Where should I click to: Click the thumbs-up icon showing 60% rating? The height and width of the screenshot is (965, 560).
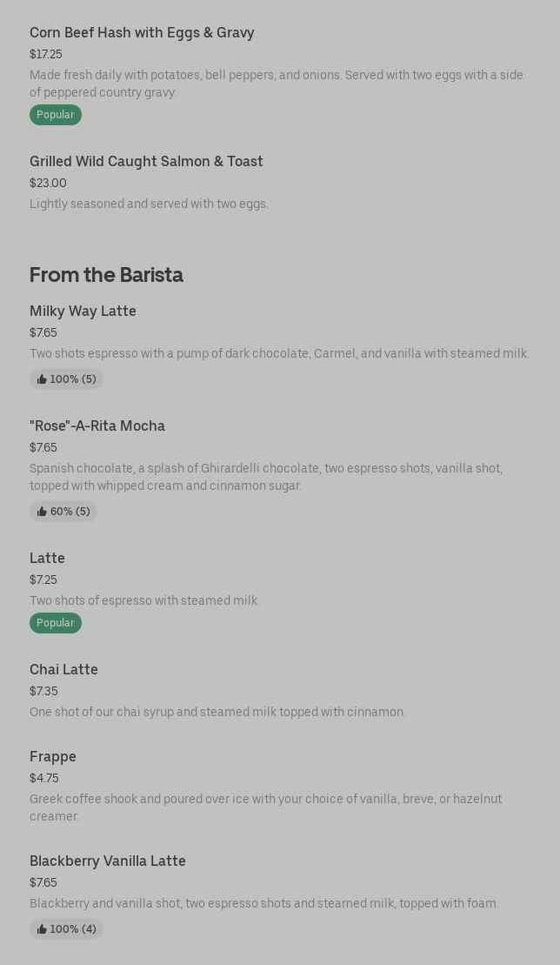[x=42, y=512]
